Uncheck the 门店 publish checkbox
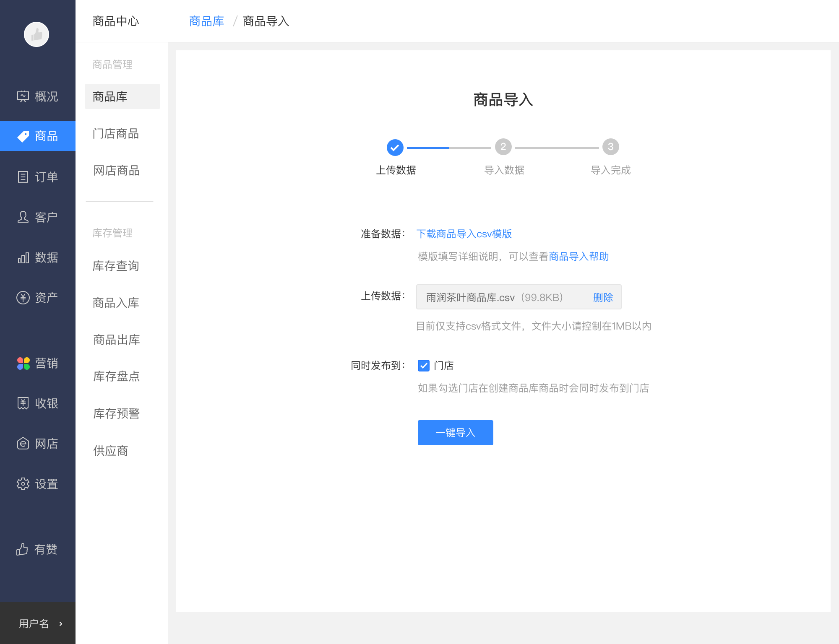The width and height of the screenshot is (839, 644). click(423, 366)
